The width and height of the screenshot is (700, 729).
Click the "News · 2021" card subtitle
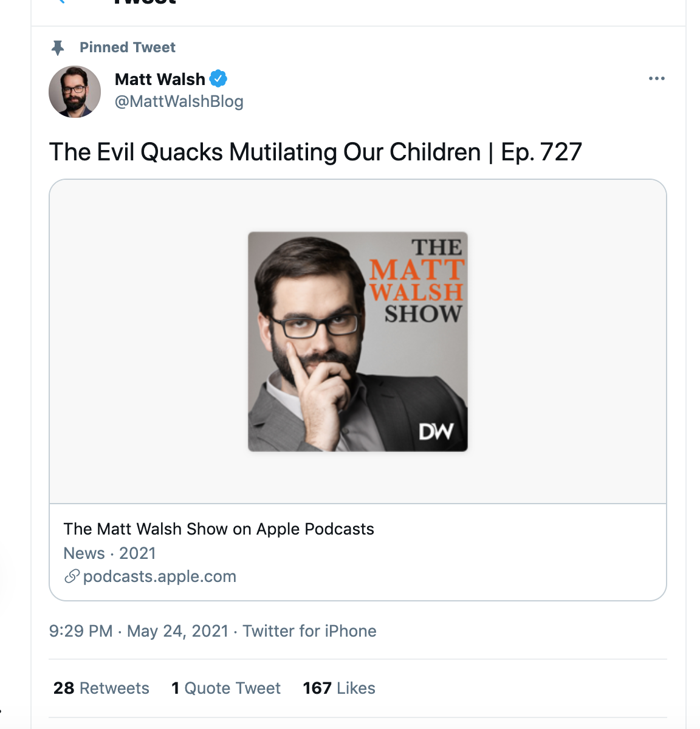tap(110, 553)
